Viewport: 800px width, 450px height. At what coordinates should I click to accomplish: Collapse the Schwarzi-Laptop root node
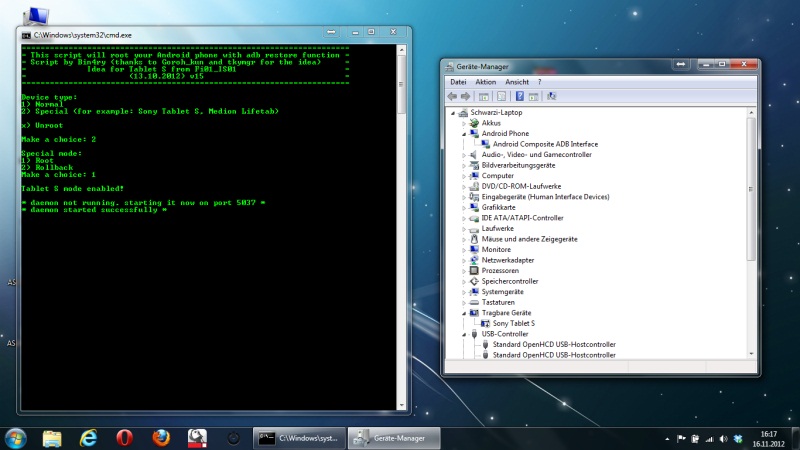coord(453,113)
